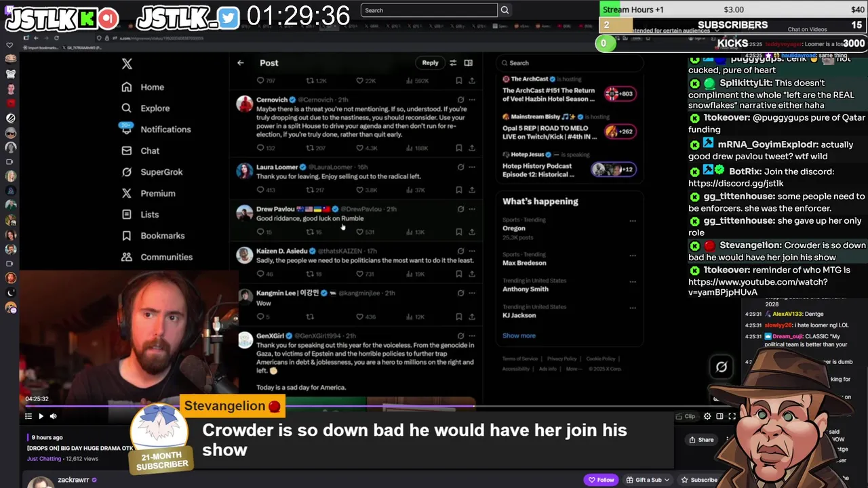Open Kick player settings gear
The width and height of the screenshot is (868, 488).
click(707, 416)
